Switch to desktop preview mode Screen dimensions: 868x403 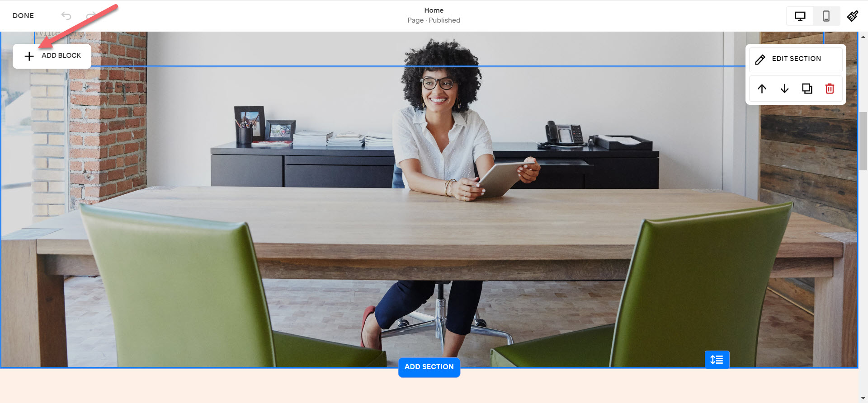click(x=800, y=16)
